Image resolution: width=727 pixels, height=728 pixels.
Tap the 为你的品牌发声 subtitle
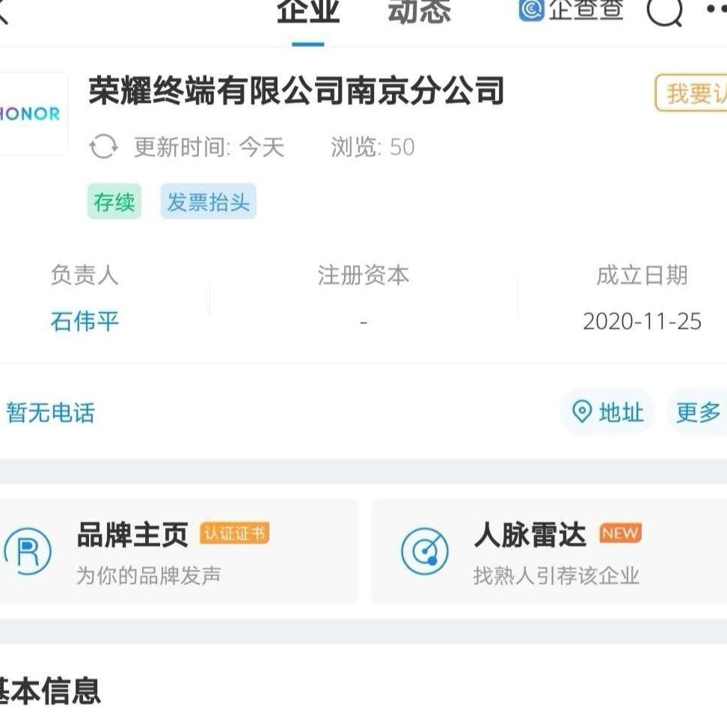(149, 575)
